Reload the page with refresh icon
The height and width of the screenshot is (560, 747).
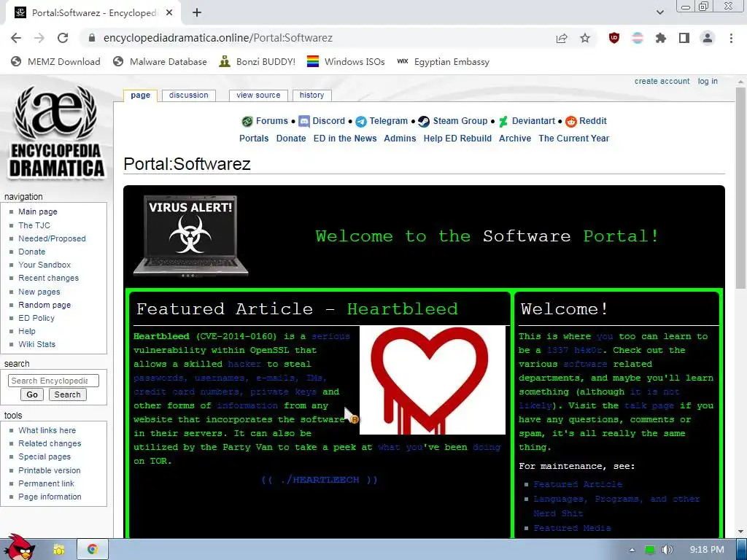(63, 38)
